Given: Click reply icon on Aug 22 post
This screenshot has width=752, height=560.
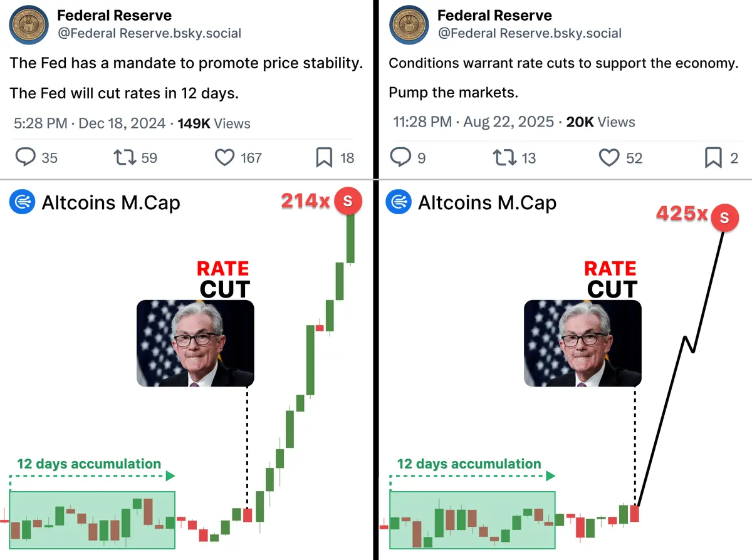Looking at the screenshot, I should point(401,157).
